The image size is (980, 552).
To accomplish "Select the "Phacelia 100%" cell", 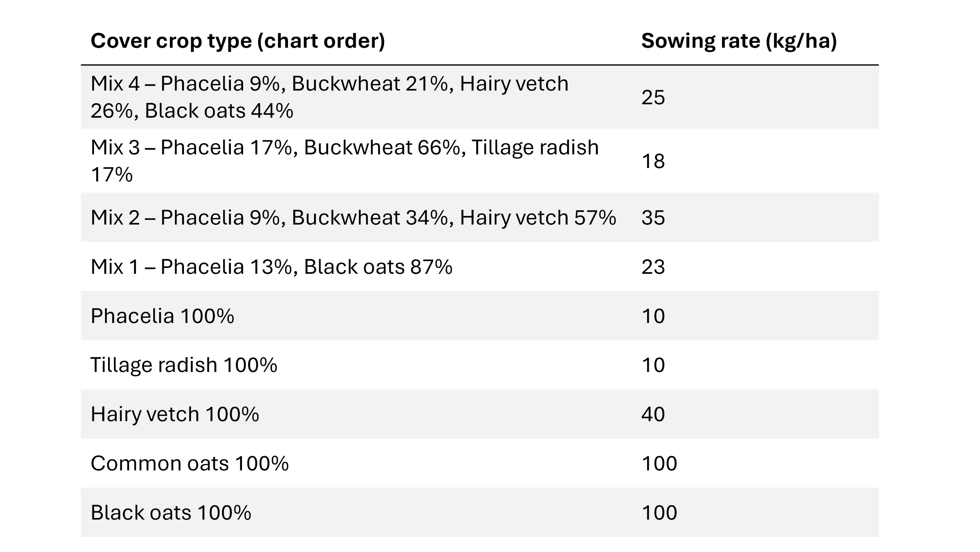I will click(163, 316).
